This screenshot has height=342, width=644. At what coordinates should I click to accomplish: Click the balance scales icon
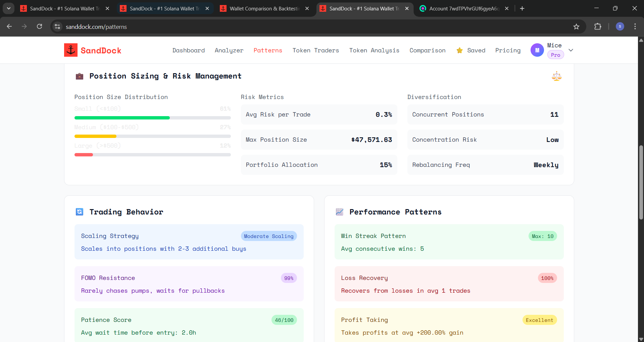click(556, 76)
